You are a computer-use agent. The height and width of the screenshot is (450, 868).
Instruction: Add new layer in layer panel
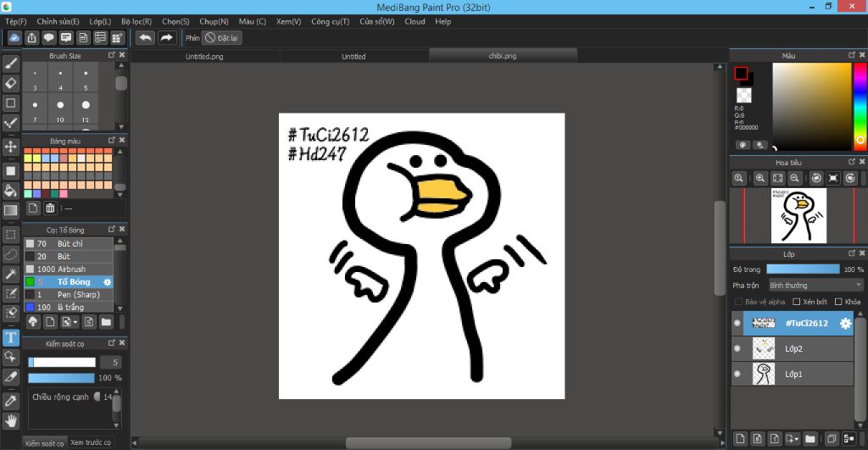tap(740, 438)
